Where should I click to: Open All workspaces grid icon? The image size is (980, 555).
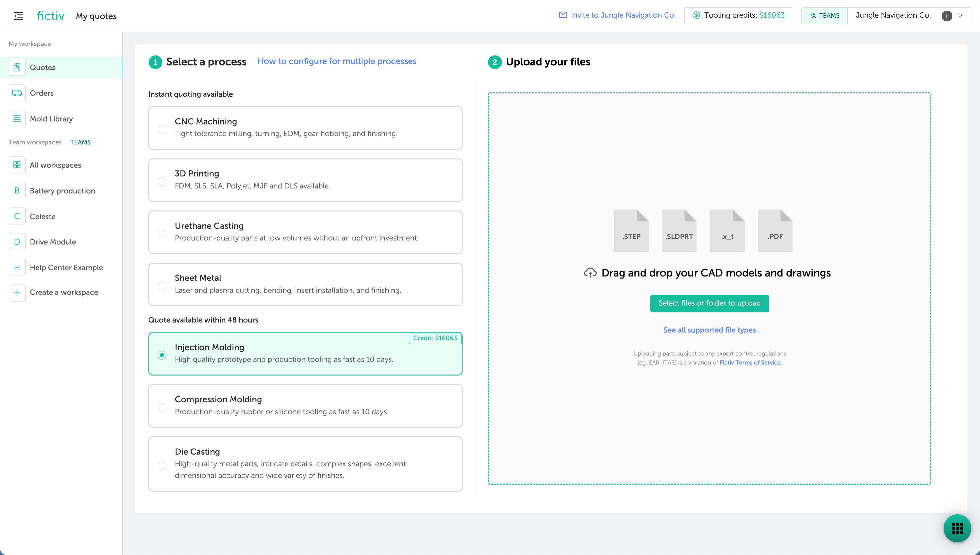click(x=17, y=165)
